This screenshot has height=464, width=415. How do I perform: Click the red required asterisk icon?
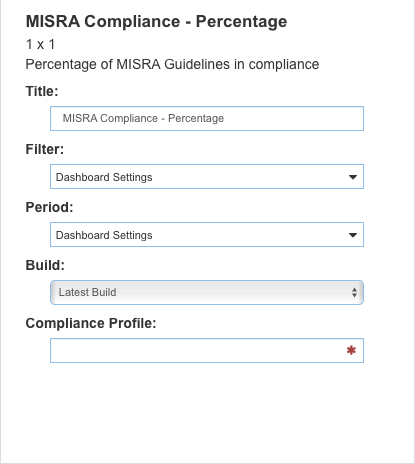point(351,350)
